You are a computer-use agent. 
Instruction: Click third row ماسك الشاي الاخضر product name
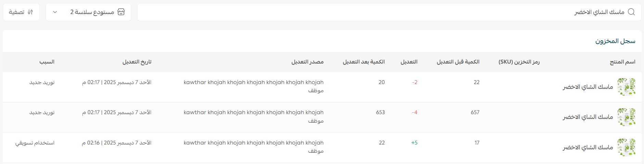[x=588, y=147]
